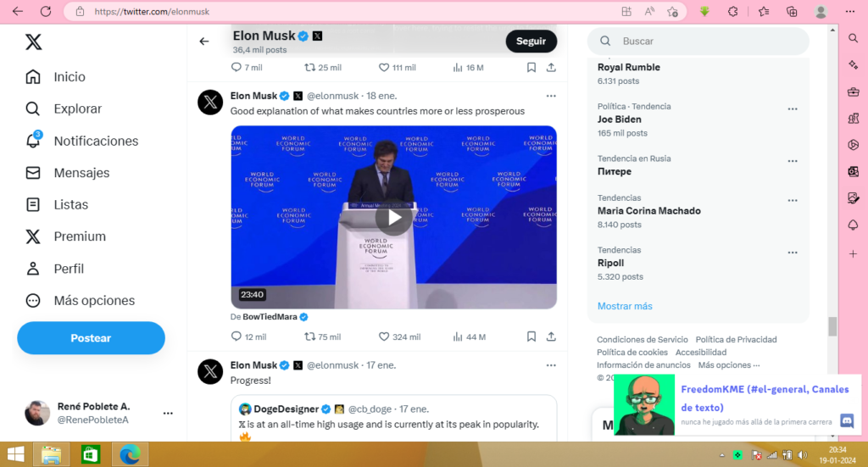Open Notificaciones with bell icon
This screenshot has height=467, width=868.
click(x=82, y=141)
